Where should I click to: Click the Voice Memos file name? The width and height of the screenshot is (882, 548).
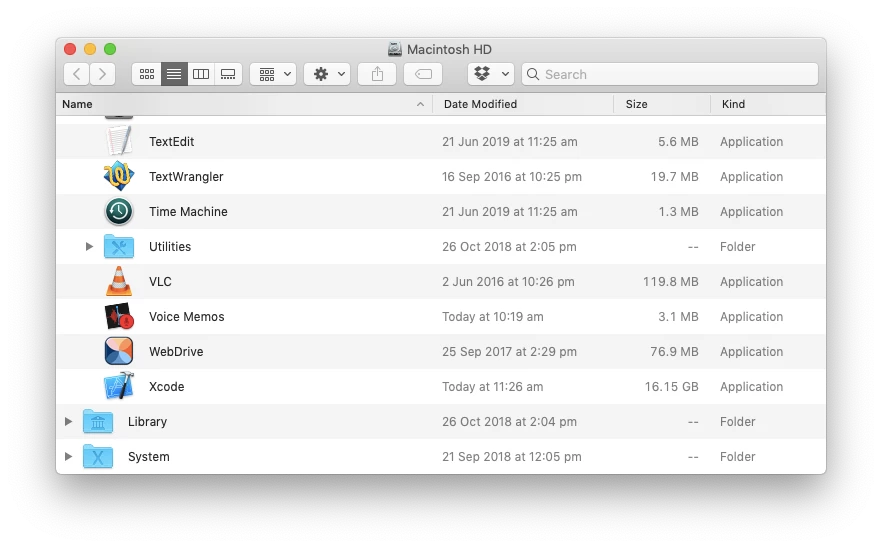pos(187,317)
